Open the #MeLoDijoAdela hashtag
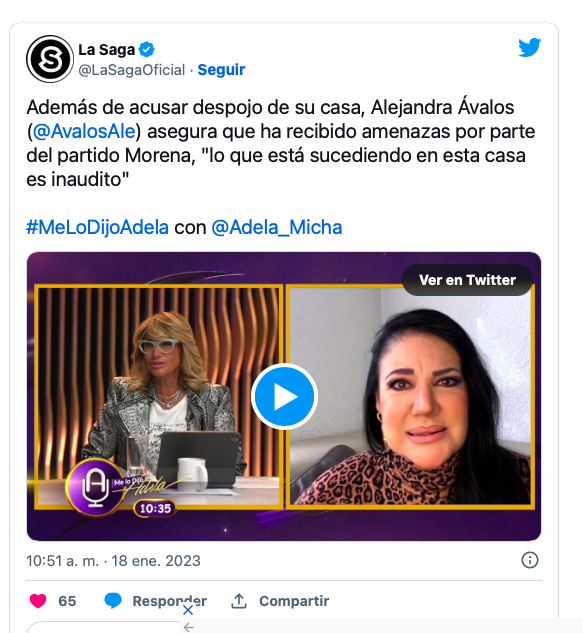This screenshot has height=633, width=583. pyautogui.click(x=97, y=227)
